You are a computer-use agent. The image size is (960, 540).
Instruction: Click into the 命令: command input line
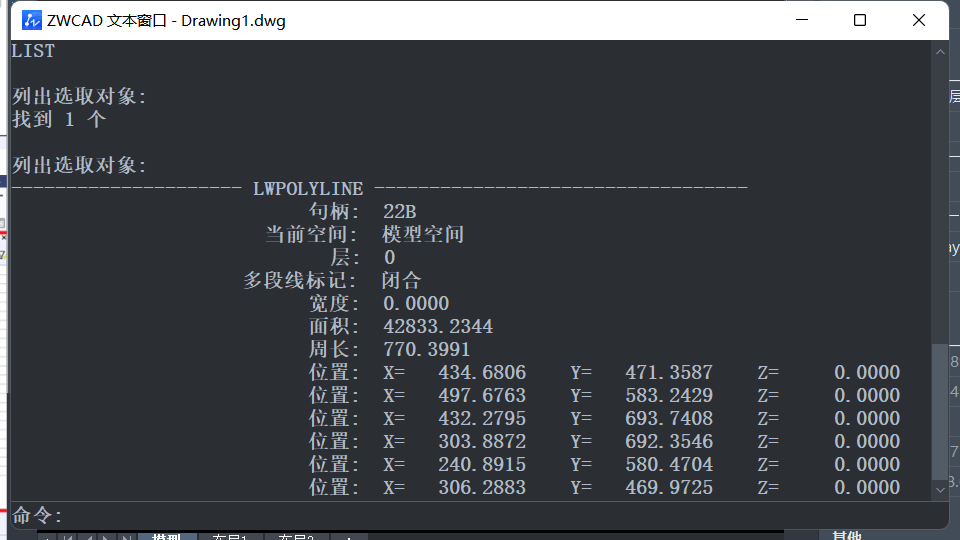[478, 516]
